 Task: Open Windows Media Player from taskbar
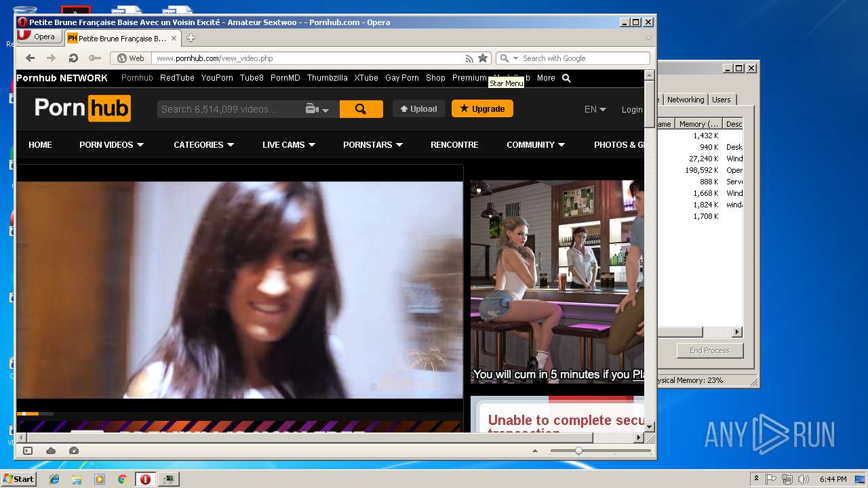[100, 479]
